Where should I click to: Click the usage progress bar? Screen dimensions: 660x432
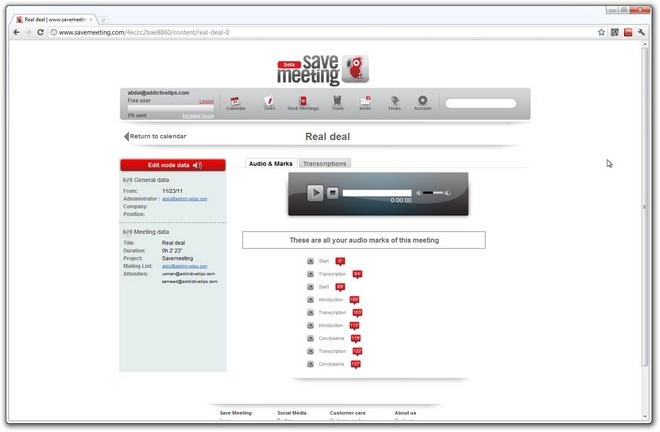click(x=170, y=108)
